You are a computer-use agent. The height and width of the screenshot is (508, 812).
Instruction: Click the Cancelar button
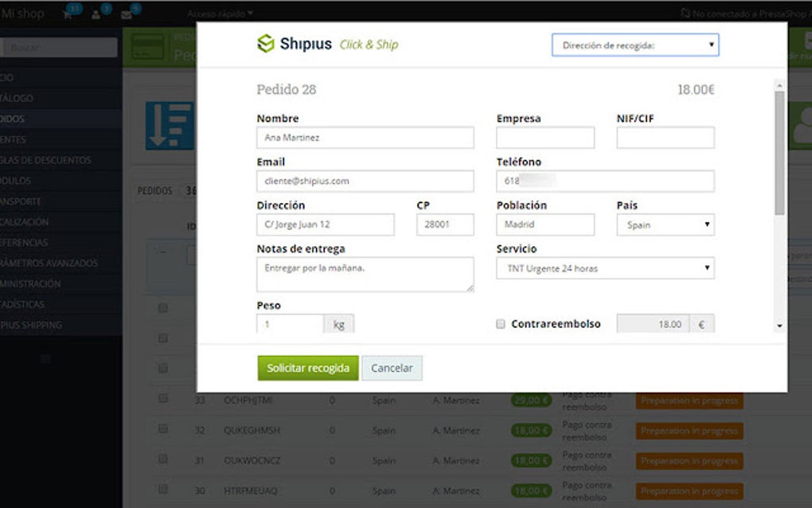click(392, 368)
